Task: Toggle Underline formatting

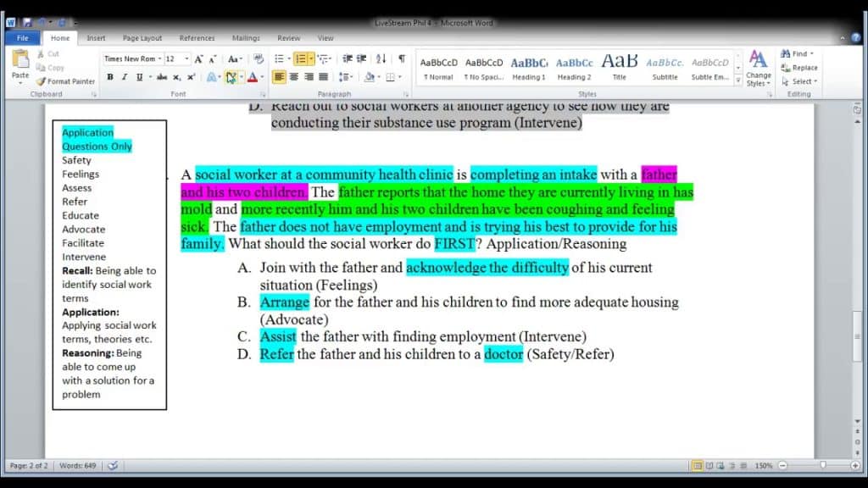Action: [139, 77]
